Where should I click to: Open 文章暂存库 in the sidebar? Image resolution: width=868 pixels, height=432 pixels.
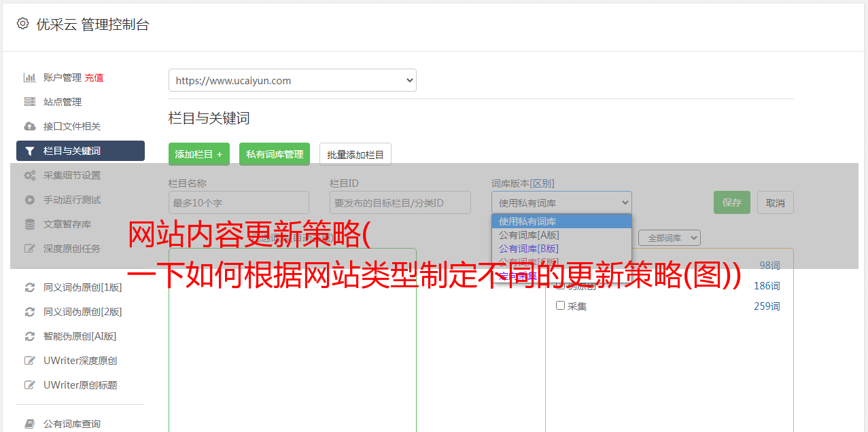click(67, 224)
